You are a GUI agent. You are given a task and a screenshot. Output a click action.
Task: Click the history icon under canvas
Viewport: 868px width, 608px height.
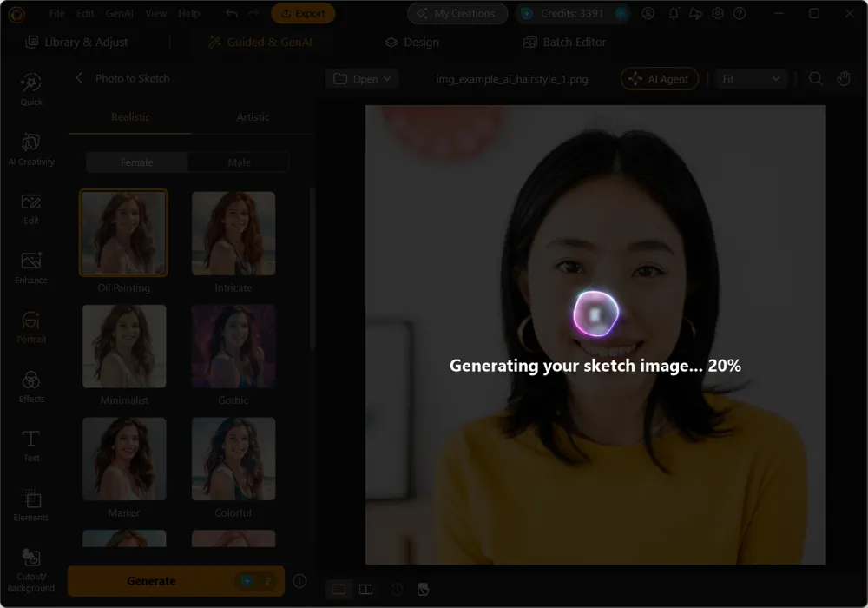397,589
